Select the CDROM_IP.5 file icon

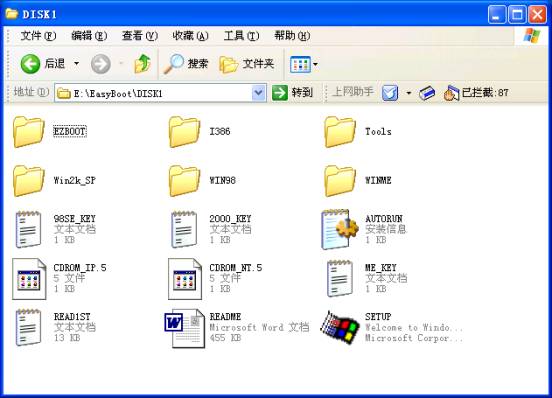pyautogui.click(x=29, y=279)
